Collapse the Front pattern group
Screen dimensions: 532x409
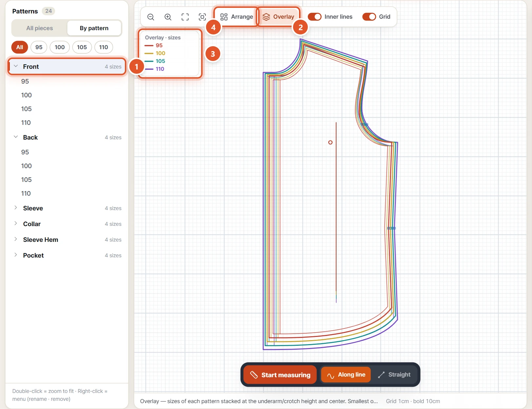[16, 66]
